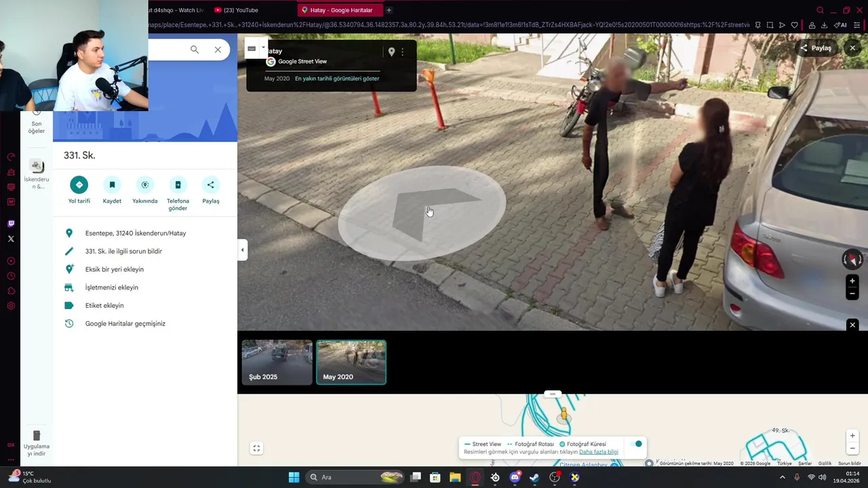The image size is (868, 488).
Task: Click the search magnifier in Maps search box
Action: click(x=195, y=49)
